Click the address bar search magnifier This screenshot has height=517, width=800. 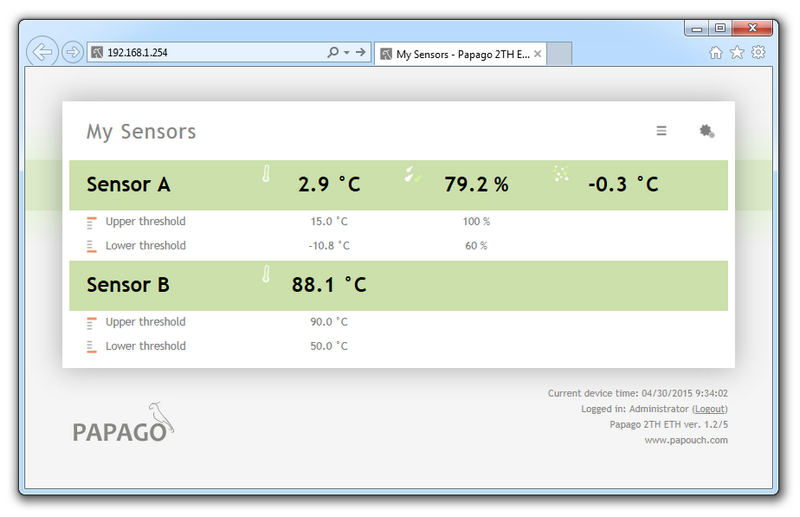[x=333, y=52]
